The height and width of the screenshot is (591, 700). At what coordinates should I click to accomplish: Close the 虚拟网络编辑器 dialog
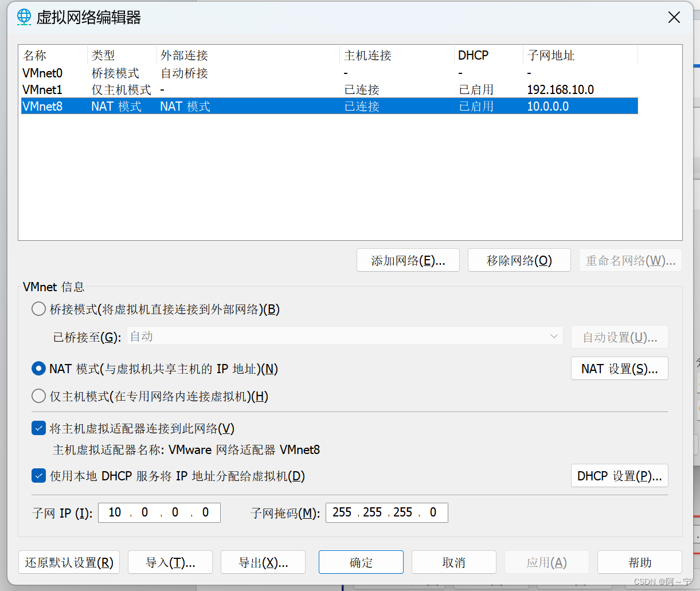(674, 17)
